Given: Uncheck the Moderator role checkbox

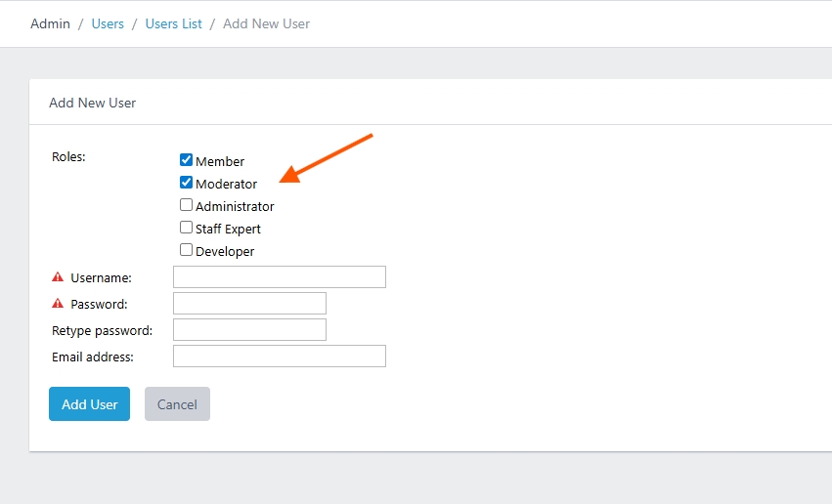Looking at the screenshot, I should click(186, 183).
